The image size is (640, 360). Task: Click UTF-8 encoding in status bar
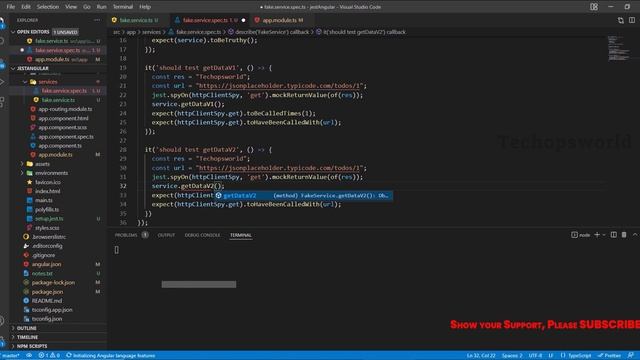tap(535, 356)
